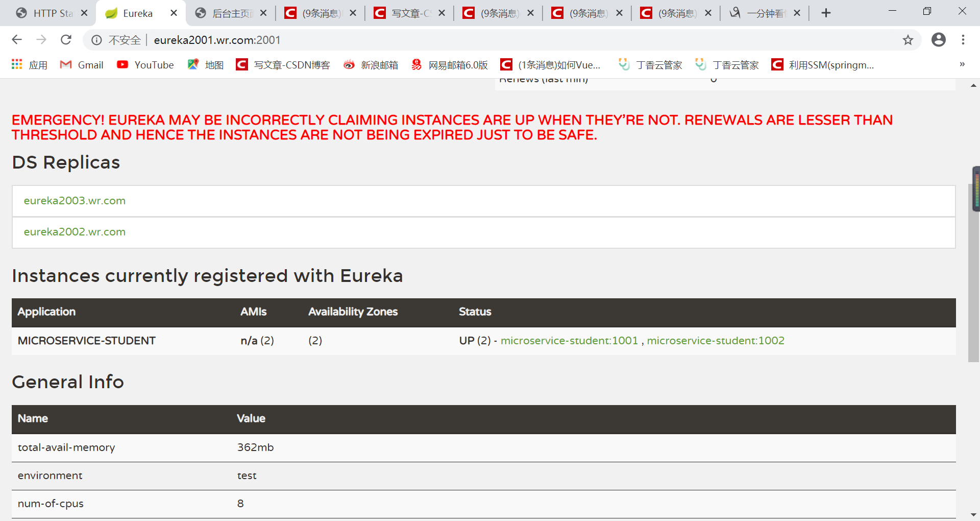Click the Availability Zones column header
This screenshot has width=980, height=521.
353,312
